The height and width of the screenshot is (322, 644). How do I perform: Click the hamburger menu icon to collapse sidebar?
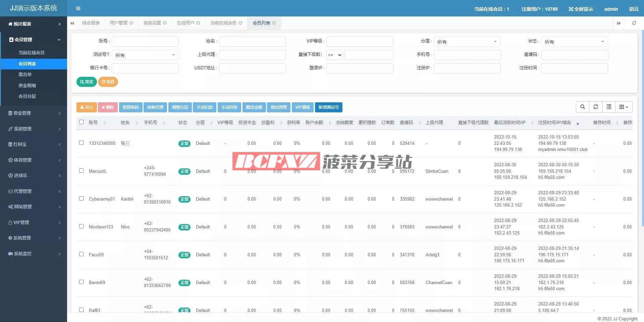point(78,8)
